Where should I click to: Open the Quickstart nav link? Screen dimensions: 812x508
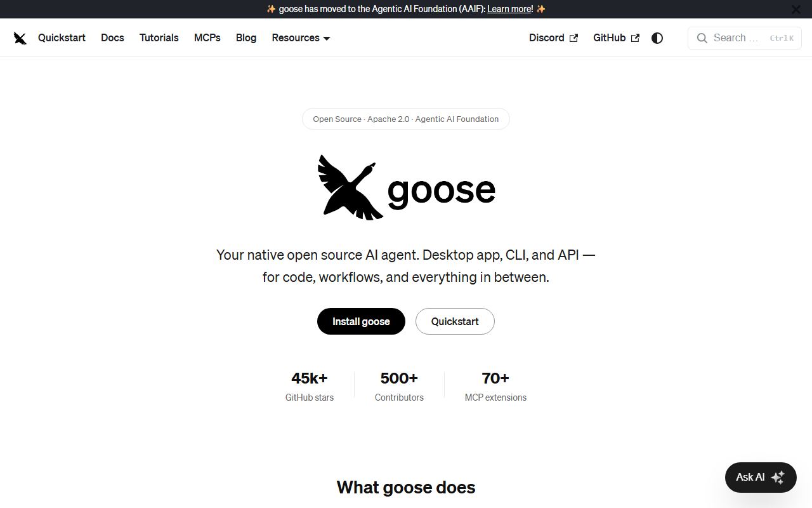(62, 38)
